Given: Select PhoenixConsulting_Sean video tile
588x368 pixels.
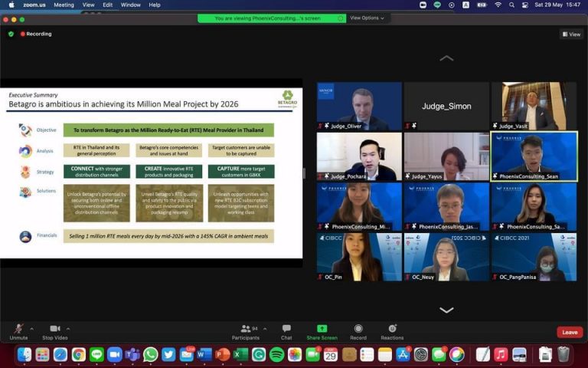Looking at the screenshot, I should click(534, 156).
